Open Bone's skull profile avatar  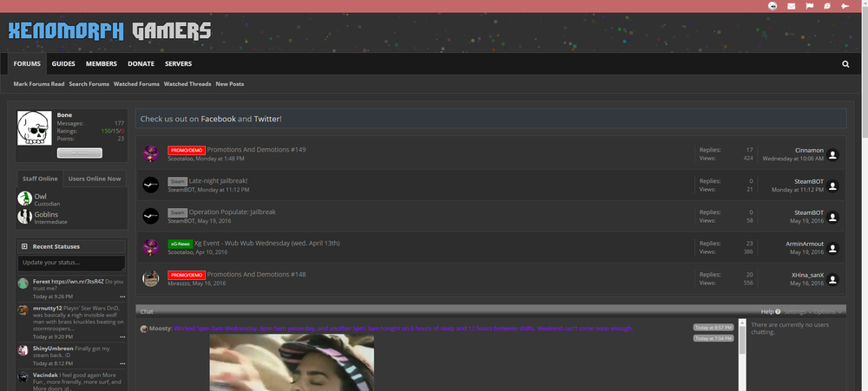(x=35, y=127)
